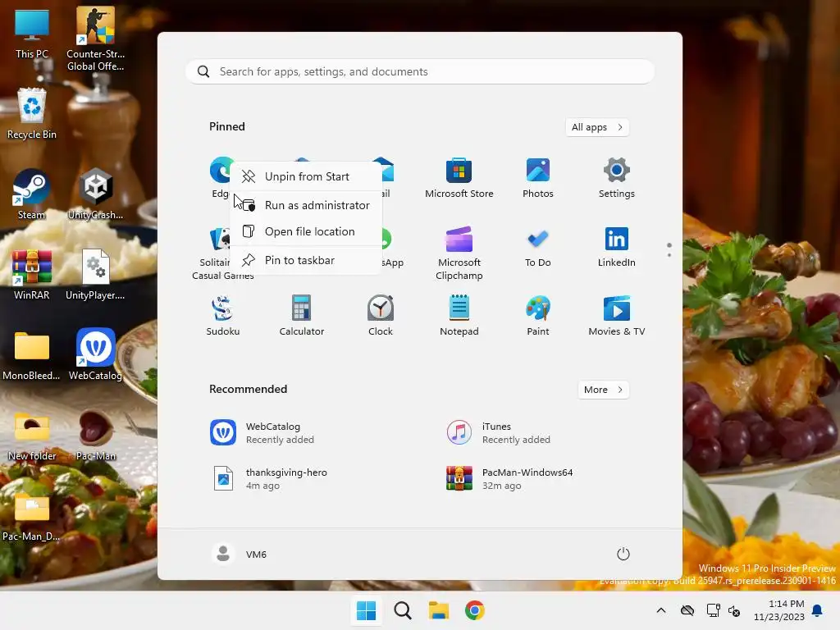The height and width of the screenshot is (630, 840).
Task: Select the New folder on desktop
Action: (31, 435)
